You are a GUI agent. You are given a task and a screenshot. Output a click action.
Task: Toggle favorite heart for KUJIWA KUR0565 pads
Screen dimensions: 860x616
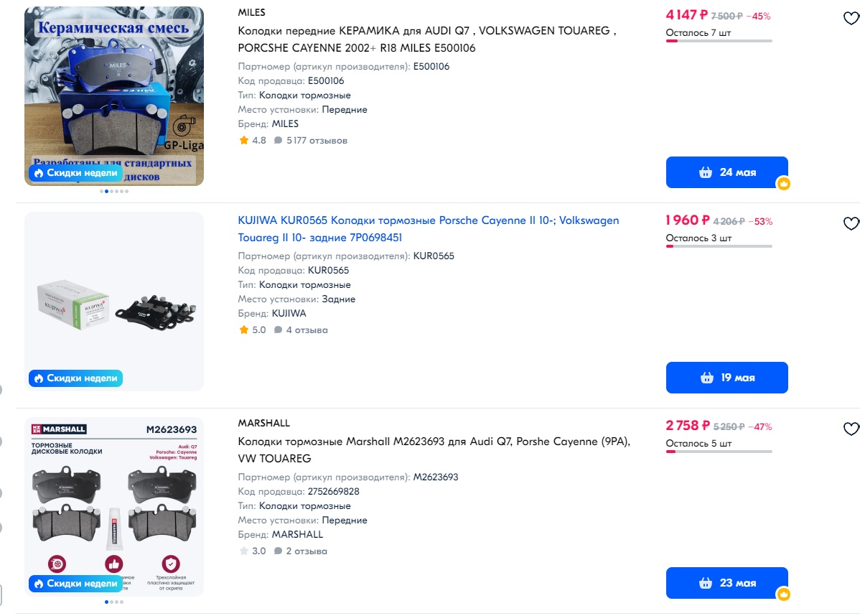(x=851, y=223)
